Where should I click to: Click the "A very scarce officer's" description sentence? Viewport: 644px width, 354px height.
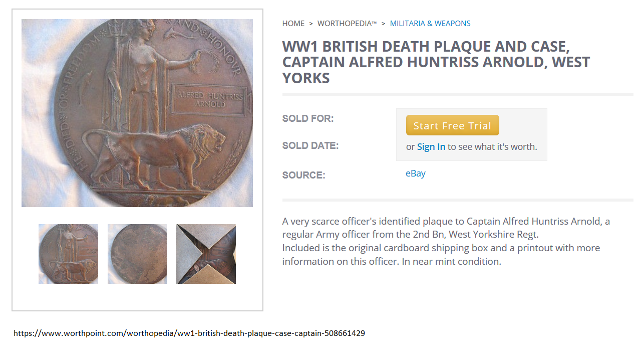[446, 228]
